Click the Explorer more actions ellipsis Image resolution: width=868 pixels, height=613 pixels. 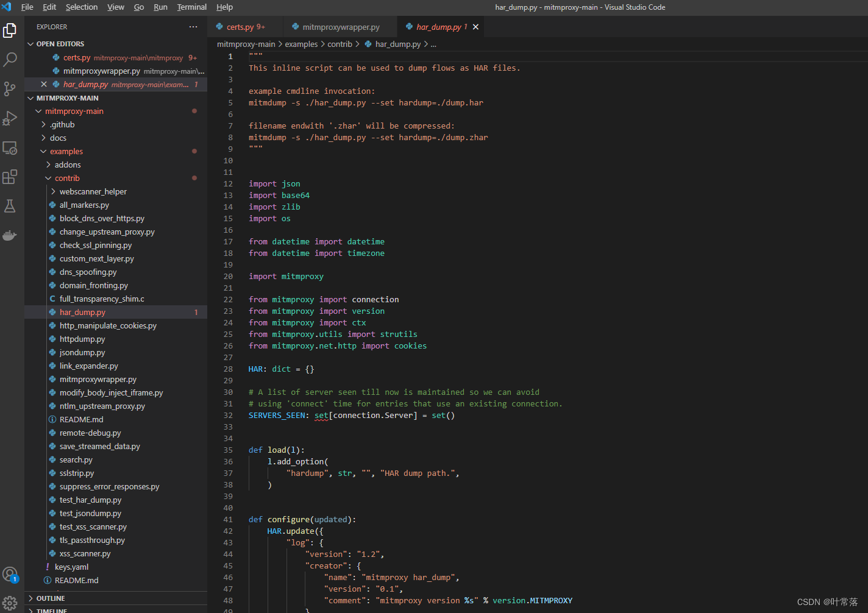(193, 27)
